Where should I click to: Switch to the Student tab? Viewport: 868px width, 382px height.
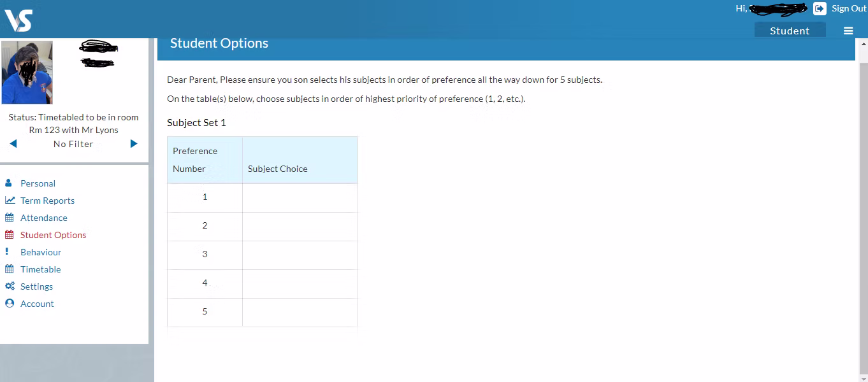(790, 31)
